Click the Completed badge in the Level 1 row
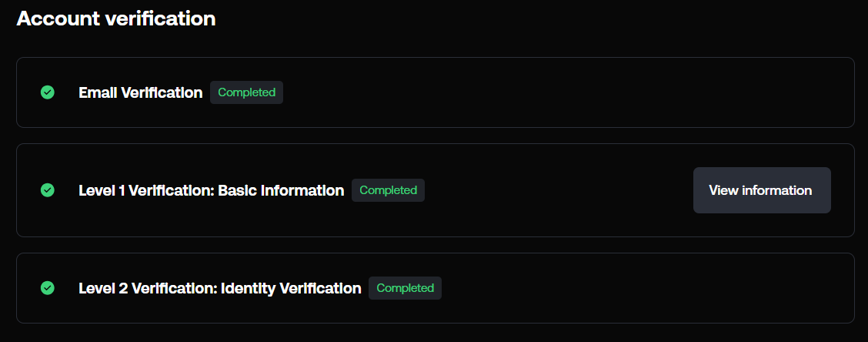The height and width of the screenshot is (342, 868). (x=388, y=190)
